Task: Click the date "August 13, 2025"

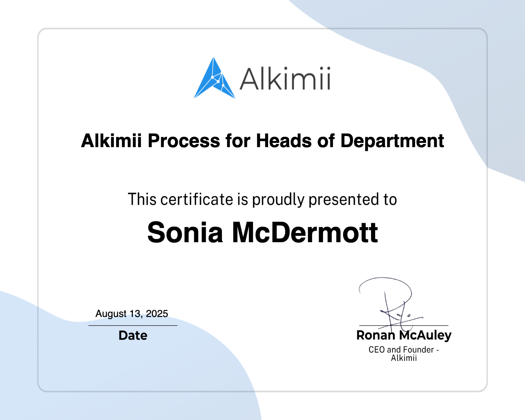Action: (132, 314)
